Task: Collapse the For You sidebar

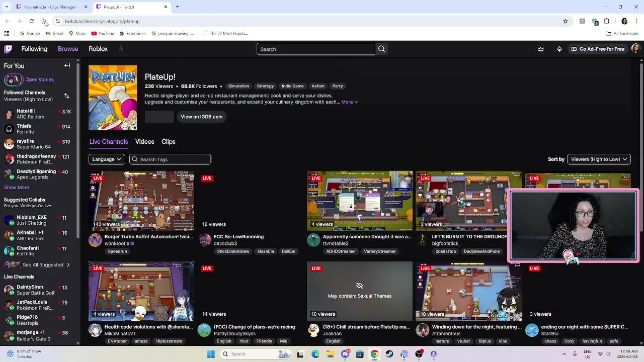Action: click(x=67, y=65)
